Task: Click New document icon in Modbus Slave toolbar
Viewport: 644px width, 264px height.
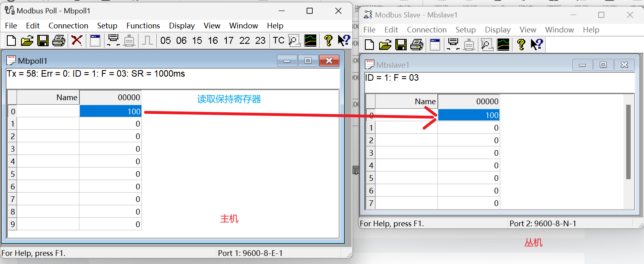Action: (x=369, y=45)
